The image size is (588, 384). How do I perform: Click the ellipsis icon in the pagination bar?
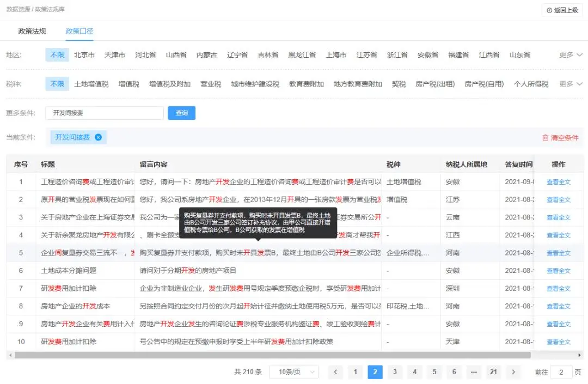(x=474, y=372)
